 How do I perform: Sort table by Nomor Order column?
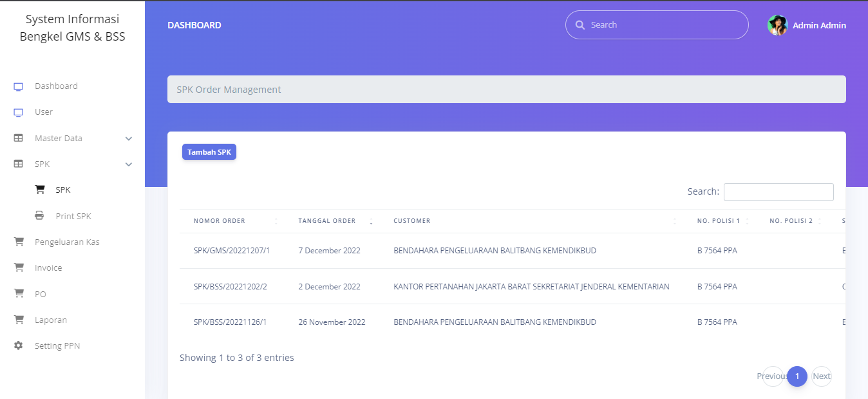[x=220, y=221]
